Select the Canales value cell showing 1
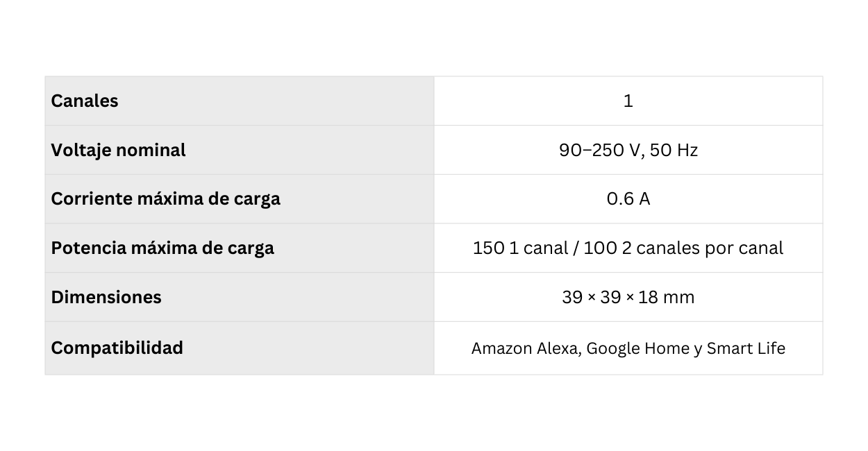Image resolution: width=868 pixels, height=451 pixels. click(x=628, y=101)
